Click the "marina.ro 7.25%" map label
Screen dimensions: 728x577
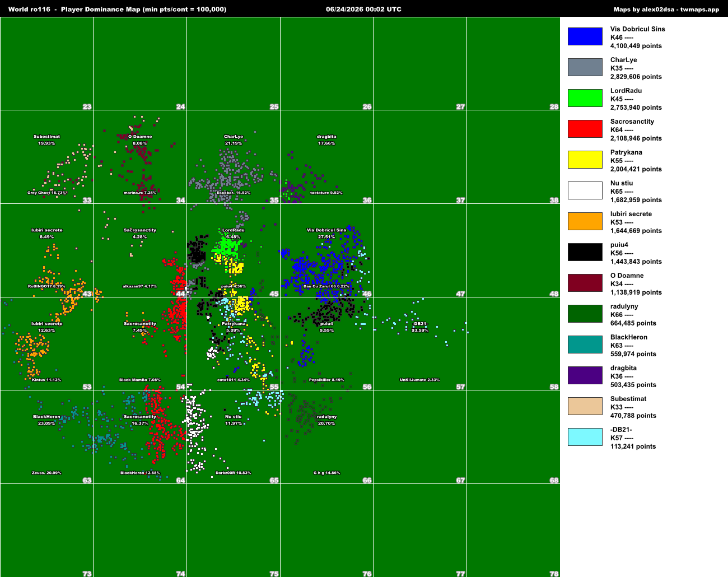click(140, 193)
